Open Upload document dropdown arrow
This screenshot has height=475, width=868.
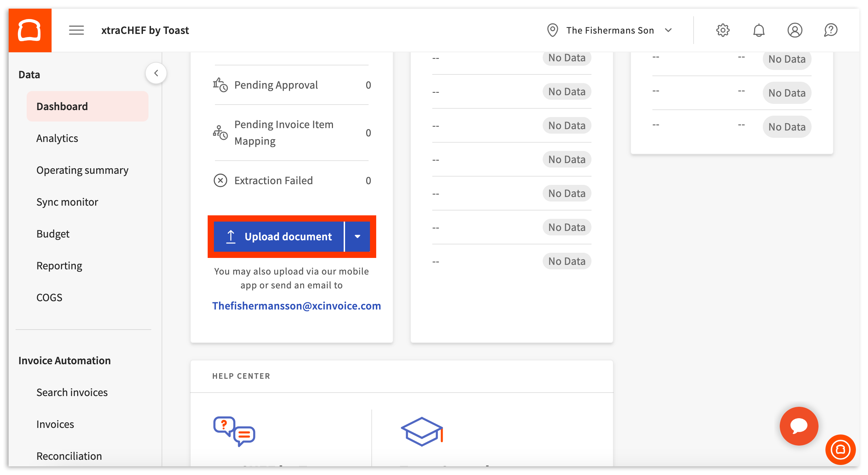(x=358, y=236)
